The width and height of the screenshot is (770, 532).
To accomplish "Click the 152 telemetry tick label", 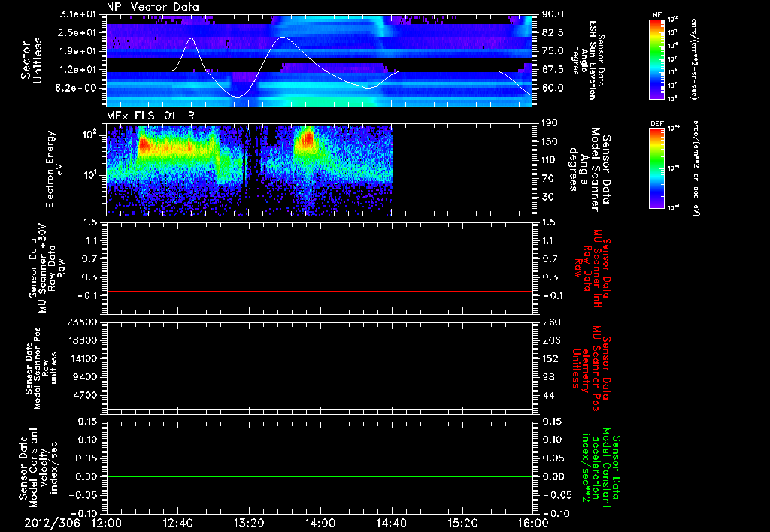I will pyautogui.click(x=550, y=358).
